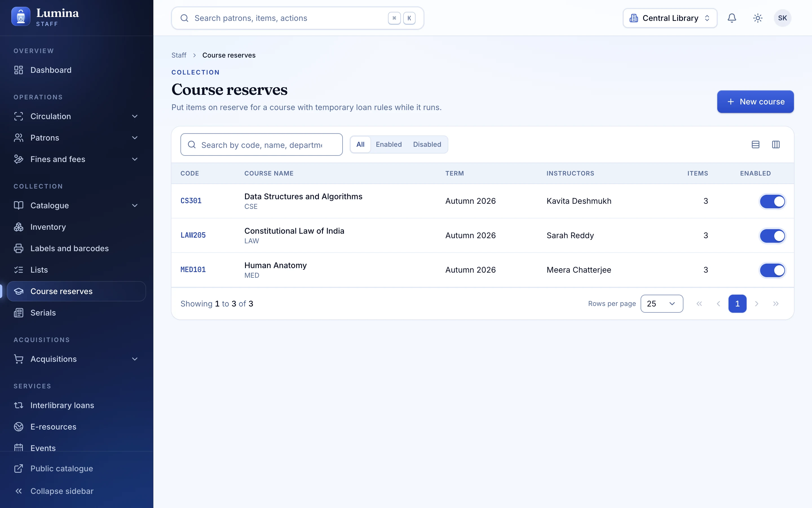Disable the CS301 course toggle

pyautogui.click(x=773, y=202)
